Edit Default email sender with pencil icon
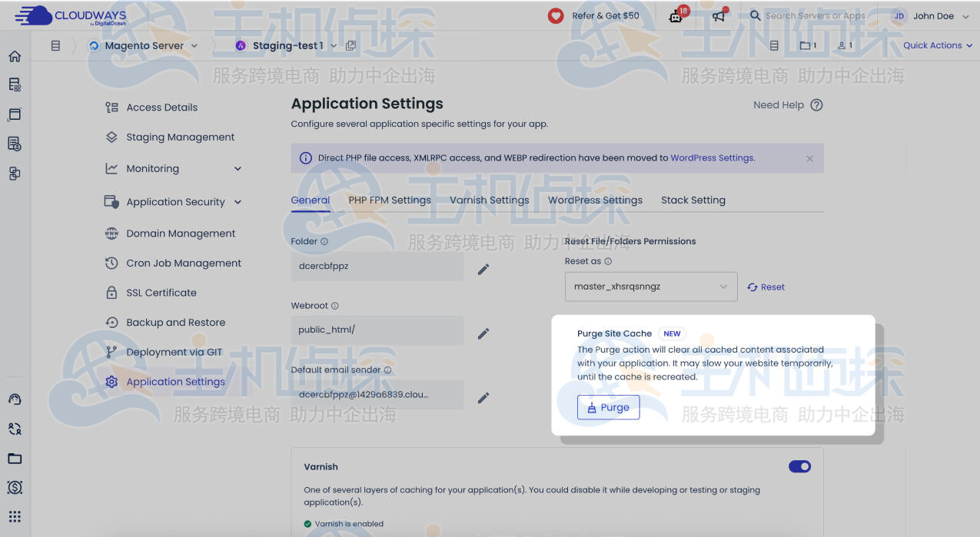The image size is (980, 537). pos(483,398)
